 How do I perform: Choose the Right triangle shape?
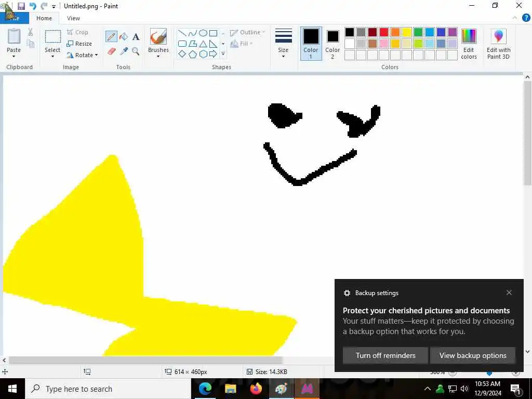point(213,44)
